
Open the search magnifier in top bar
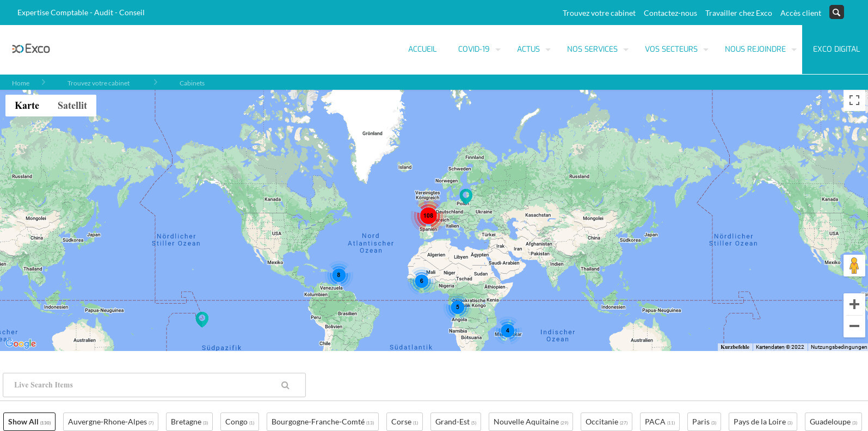click(836, 12)
